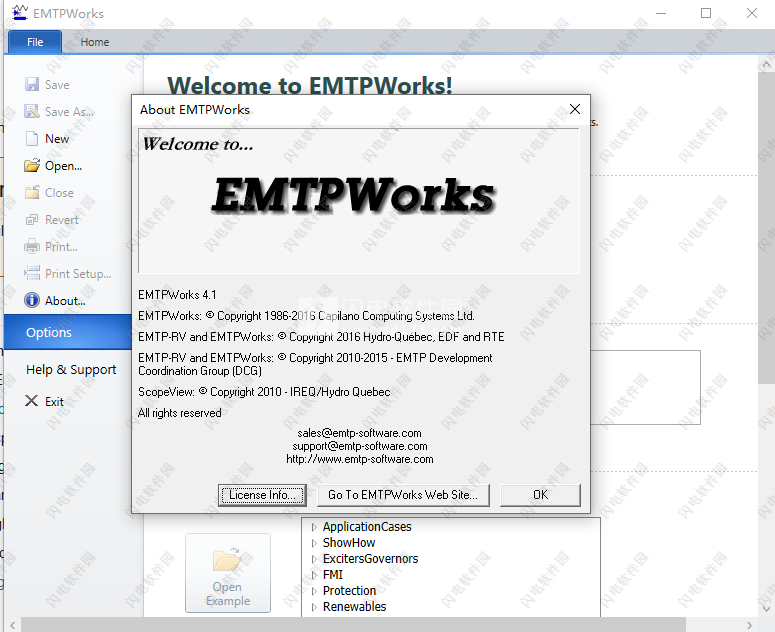775x632 pixels.
Task: Click the Save disk icon
Action: 32,84
